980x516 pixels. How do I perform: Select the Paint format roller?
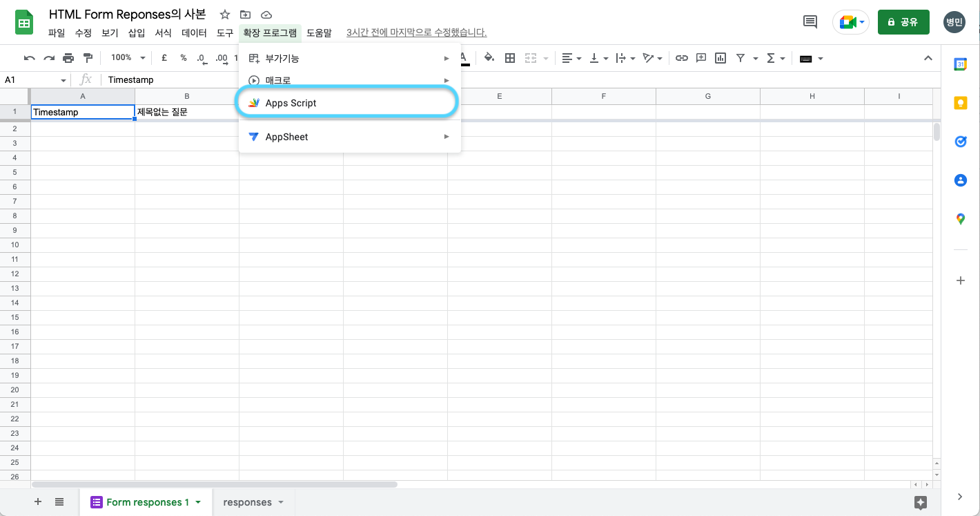88,58
